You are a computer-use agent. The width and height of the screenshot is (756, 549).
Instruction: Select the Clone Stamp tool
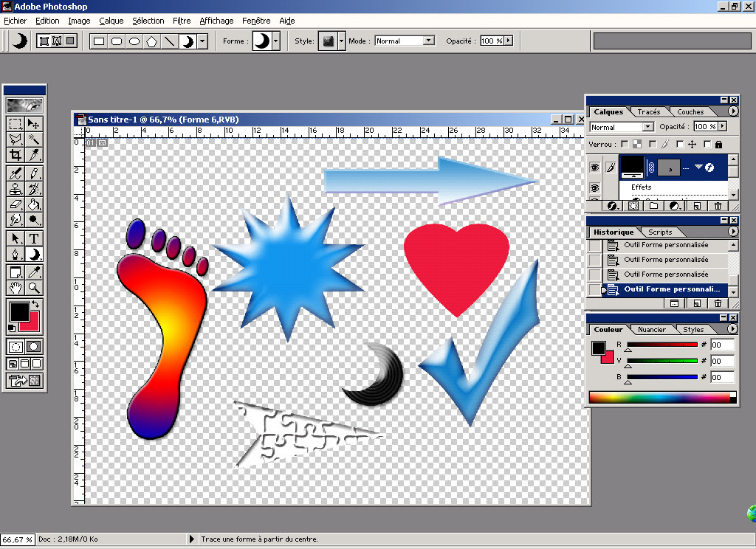pos(16,188)
